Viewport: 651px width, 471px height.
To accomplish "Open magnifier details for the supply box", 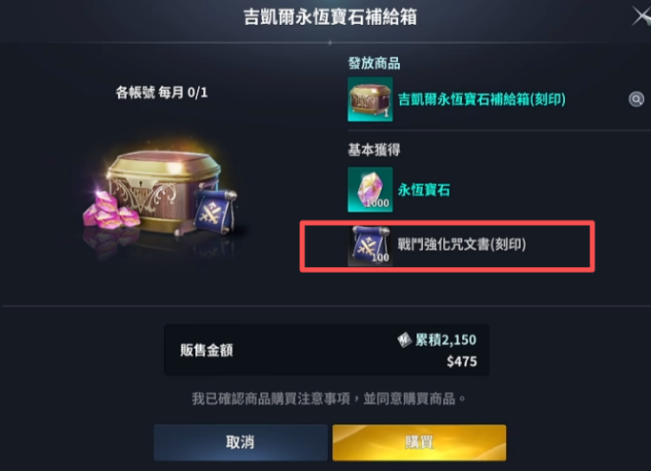I will coord(636,99).
